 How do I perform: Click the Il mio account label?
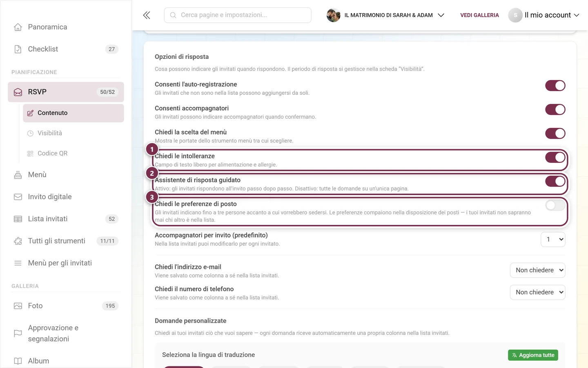[548, 15]
